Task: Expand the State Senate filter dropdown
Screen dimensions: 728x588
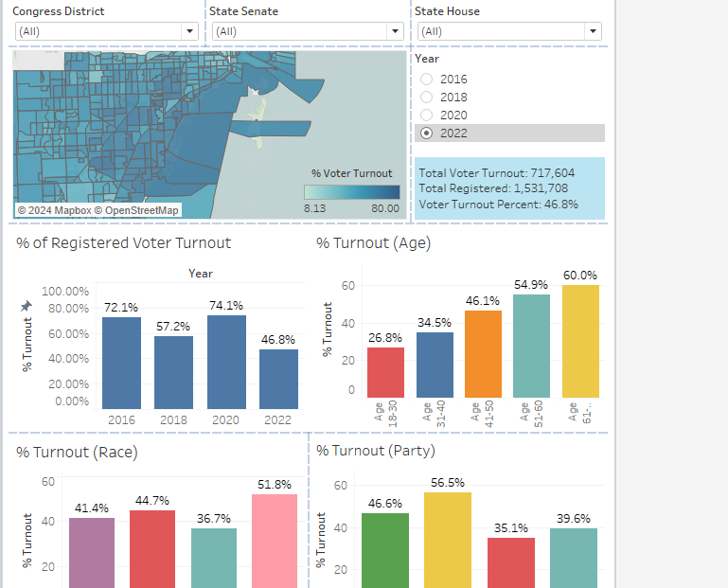Action: click(307, 31)
